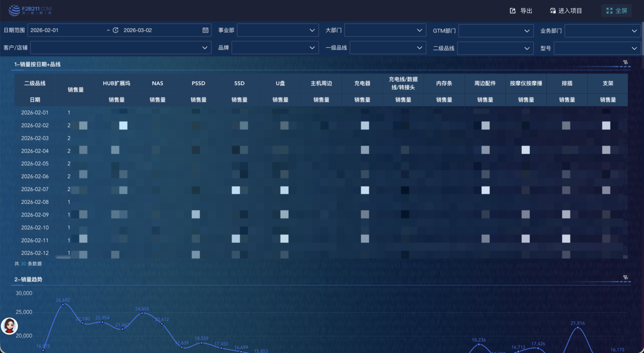Image resolution: width=644 pixels, height=353 pixels.
Task: Click the table's horizontal scrollbar
Action: click(63, 258)
